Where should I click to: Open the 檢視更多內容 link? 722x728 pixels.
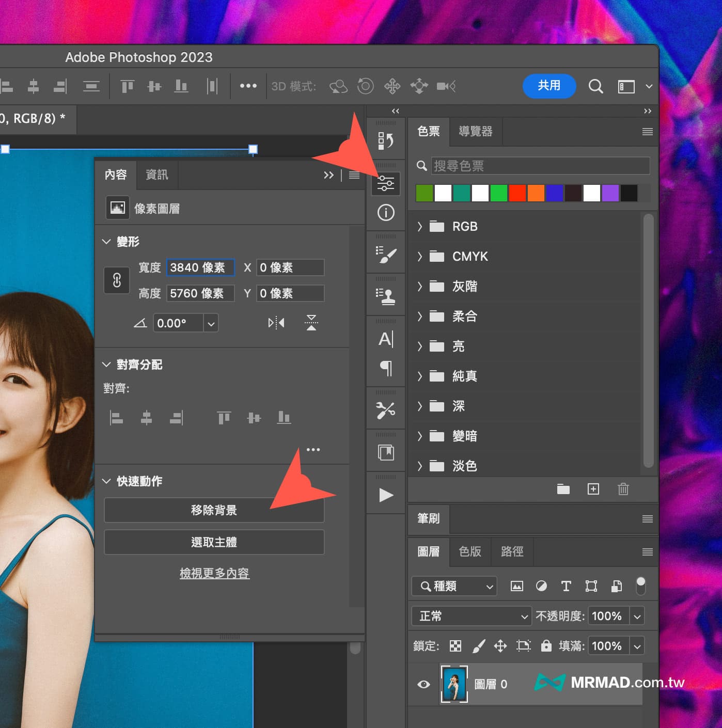[x=214, y=573]
